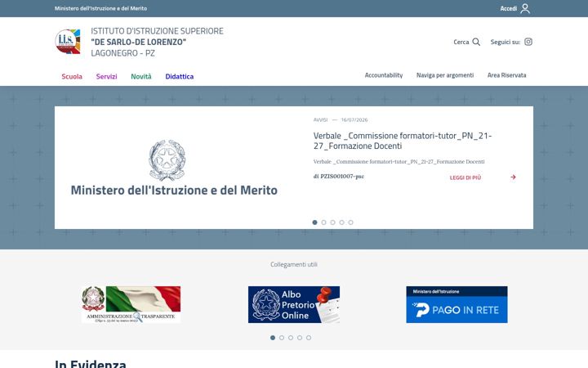This screenshot has height=368, width=588.
Task: Open Amministrazione Trasparente banner
Action: tap(131, 304)
